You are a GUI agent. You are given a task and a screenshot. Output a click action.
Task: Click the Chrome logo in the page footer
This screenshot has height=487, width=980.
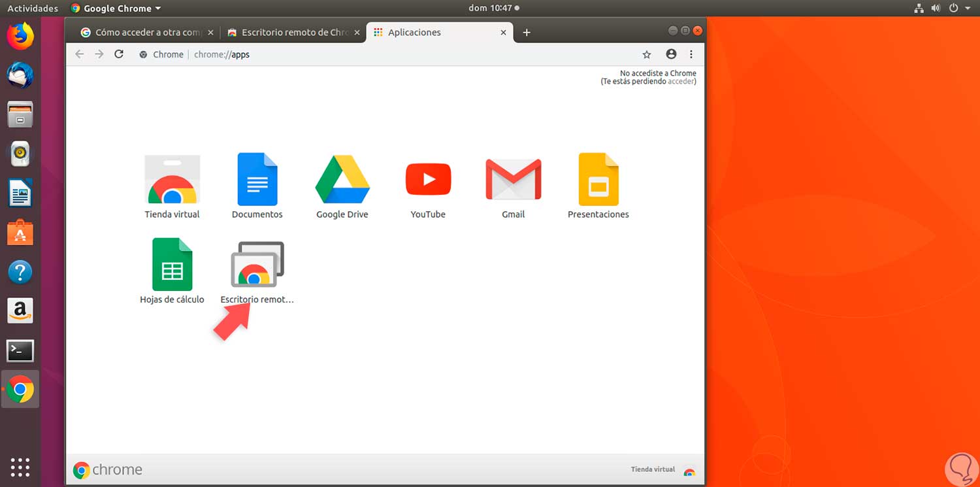(x=108, y=470)
